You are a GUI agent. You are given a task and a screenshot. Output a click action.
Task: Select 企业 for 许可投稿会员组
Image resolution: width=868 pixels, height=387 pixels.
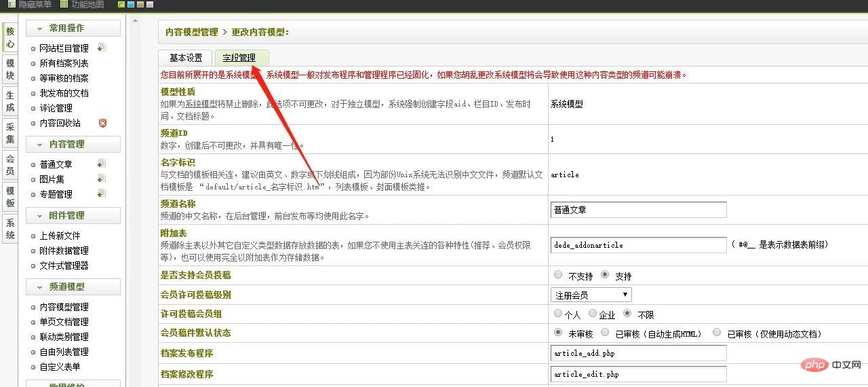pyautogui.click(x=593, y=314)
